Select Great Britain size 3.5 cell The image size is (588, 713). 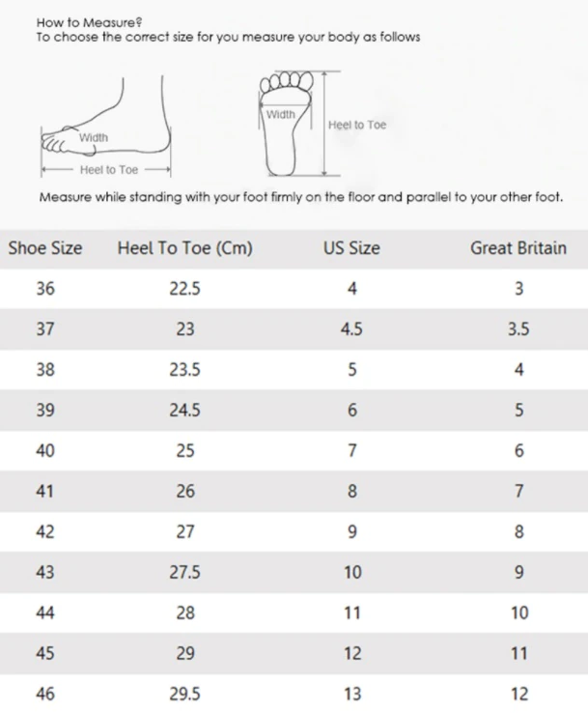[x=518, y=329]
